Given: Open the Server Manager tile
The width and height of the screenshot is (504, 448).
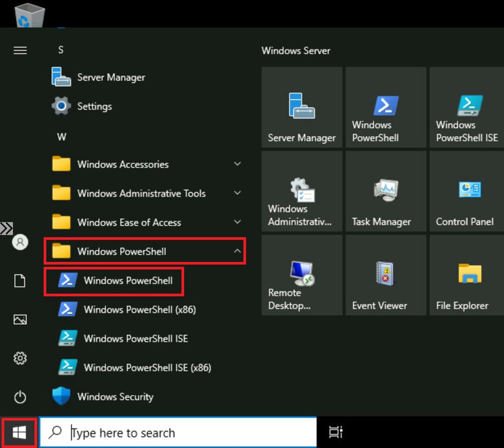Looking at the screenshot, I should (301, 108).
